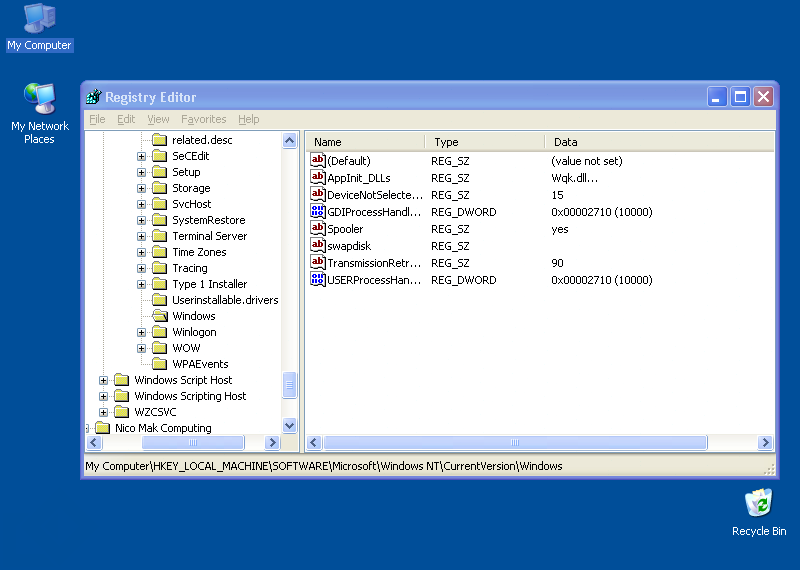Click the SeCEdit folder icon
The width and height of the screenshot is (800, 570).
coord(160,156)
